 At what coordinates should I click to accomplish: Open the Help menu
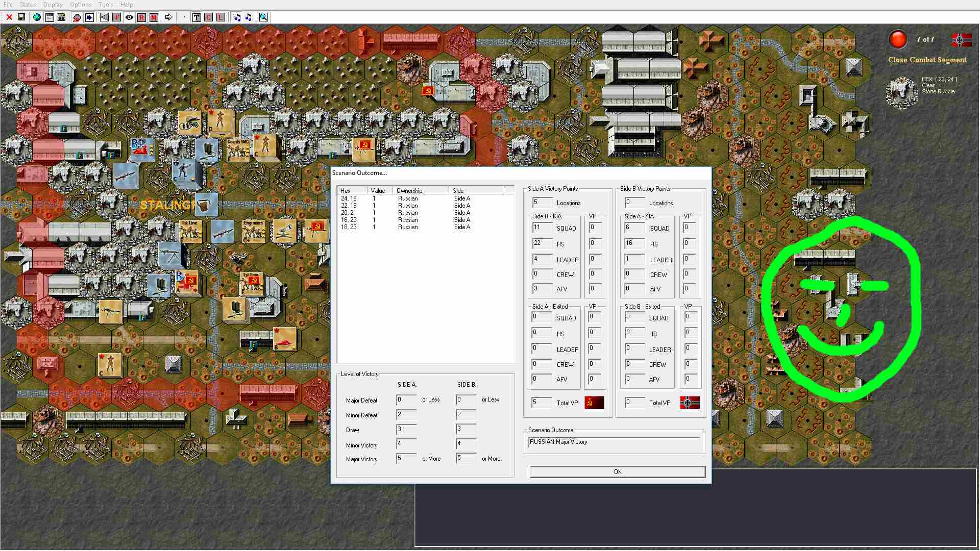pos(127,5)
